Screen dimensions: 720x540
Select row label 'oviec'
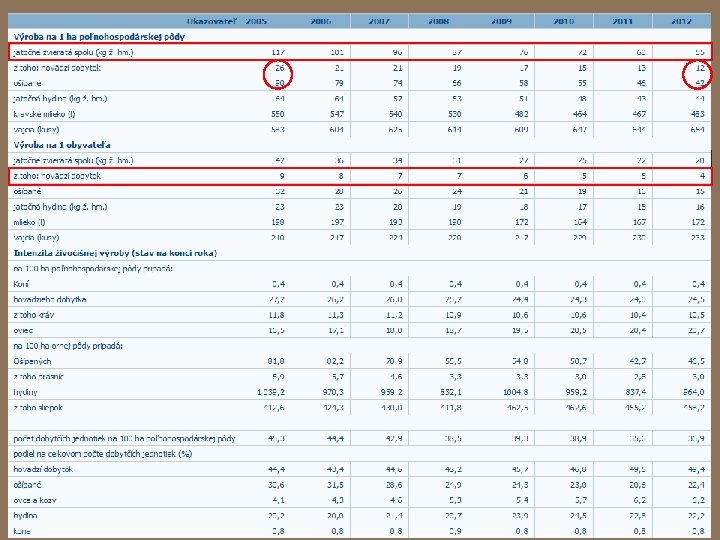pos(23,331)
